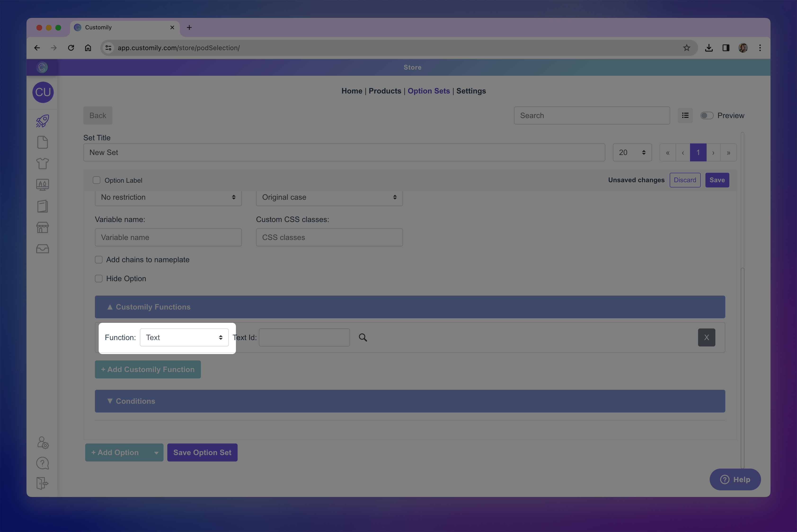
Task: Toggle the Preview switch
Action: (707, 115)
